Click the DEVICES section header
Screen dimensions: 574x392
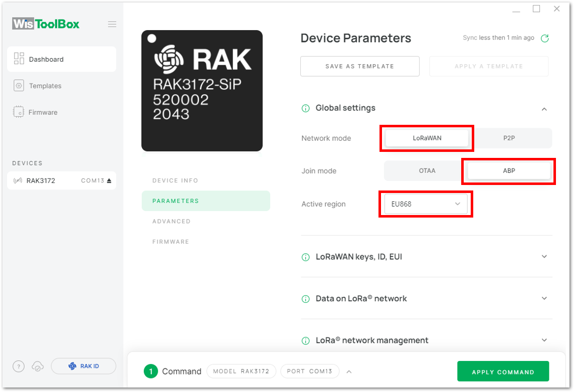pyautogui.click(x=28, y=163)
